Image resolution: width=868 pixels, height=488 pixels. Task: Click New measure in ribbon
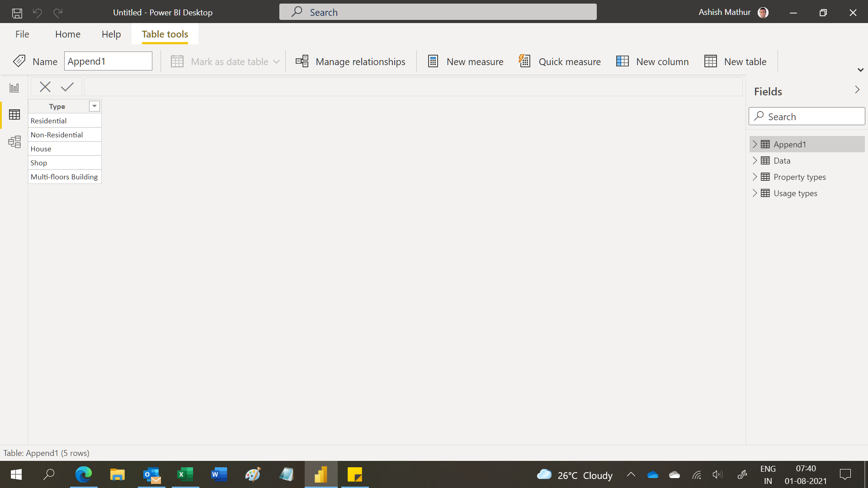pos(465,61)
